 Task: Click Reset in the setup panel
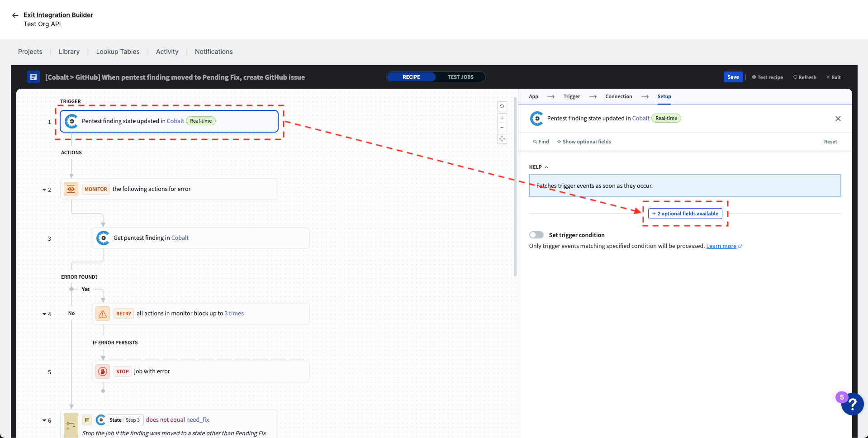point(830,142)
